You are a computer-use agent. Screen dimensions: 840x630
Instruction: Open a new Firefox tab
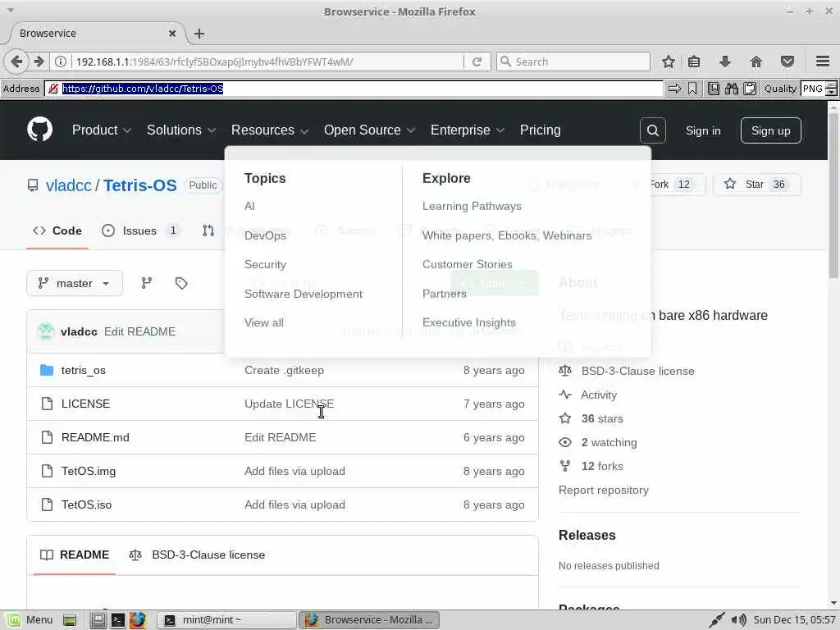click(x=199, y=33)
